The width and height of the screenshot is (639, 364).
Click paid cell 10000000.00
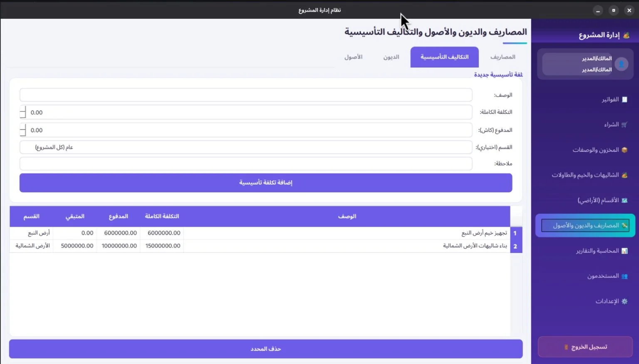point(119,246)
